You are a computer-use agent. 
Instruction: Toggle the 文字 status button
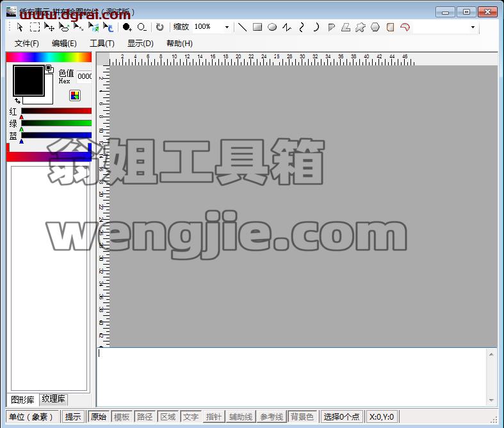click(x=191, y=416)
